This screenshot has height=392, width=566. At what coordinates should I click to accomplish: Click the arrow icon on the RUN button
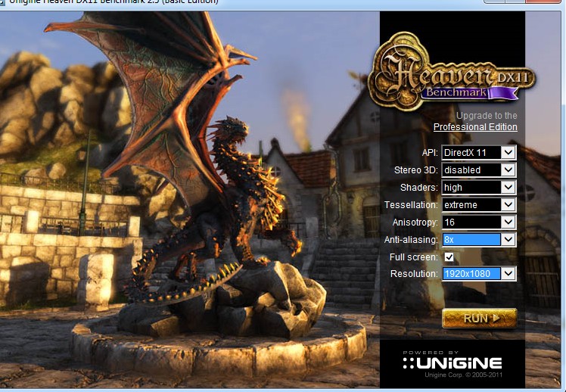(x=496, y=319)
